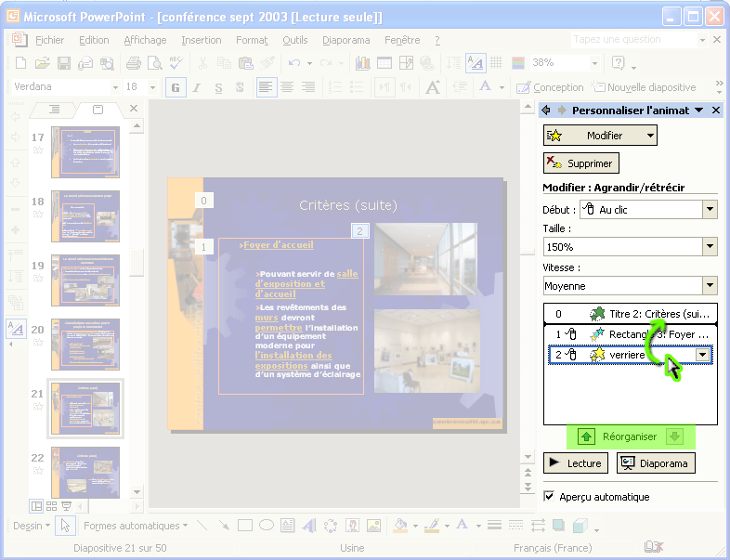Open the Vitesse speed dropdown
Image resolution: width=730 pixels, height=560 pixels.
click(710, 286)
